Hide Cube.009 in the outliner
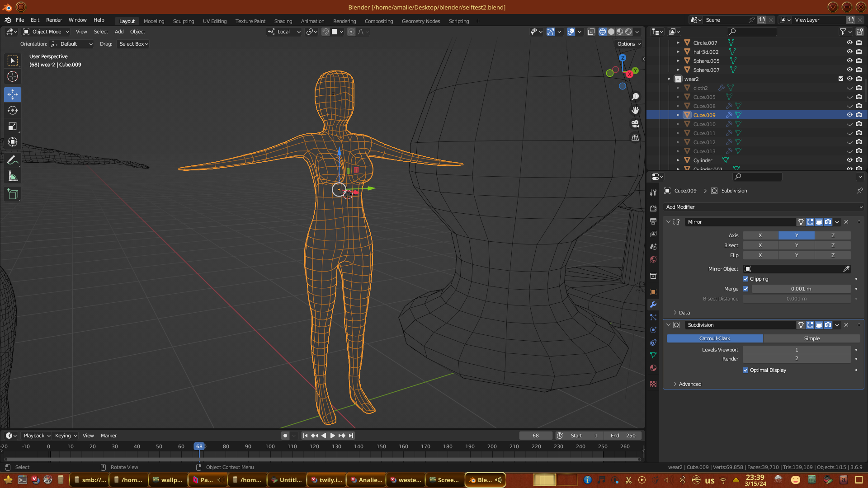868x488 pixels. (849, 115)
